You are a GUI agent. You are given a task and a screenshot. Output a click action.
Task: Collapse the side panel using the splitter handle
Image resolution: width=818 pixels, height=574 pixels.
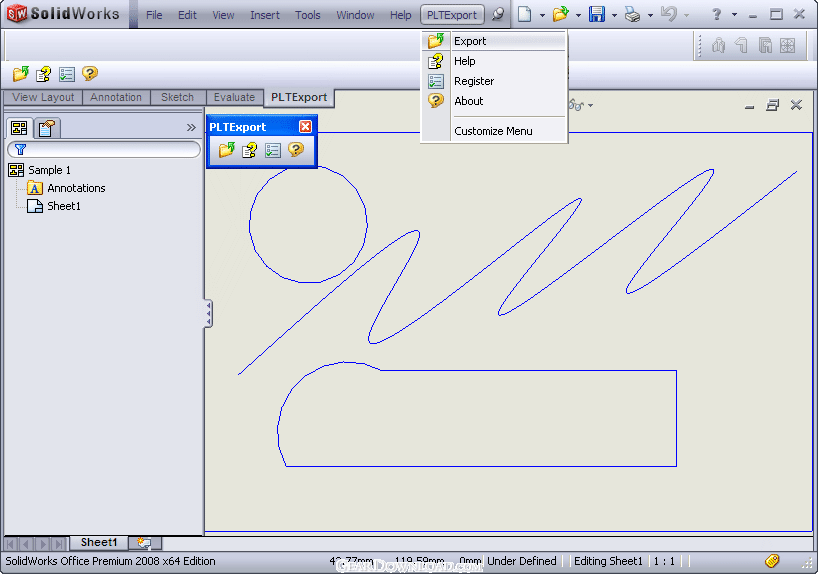[x=208, y=314]
